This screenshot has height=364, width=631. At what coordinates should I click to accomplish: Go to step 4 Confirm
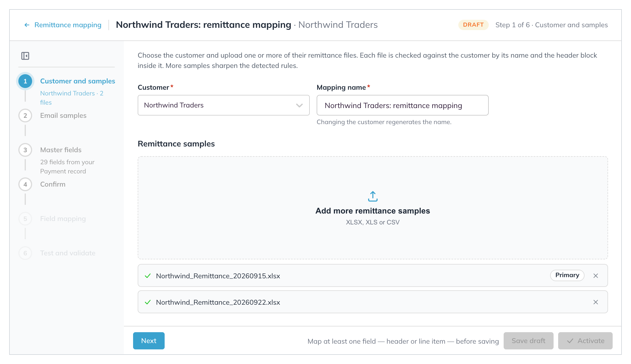[x=53, y=184]
